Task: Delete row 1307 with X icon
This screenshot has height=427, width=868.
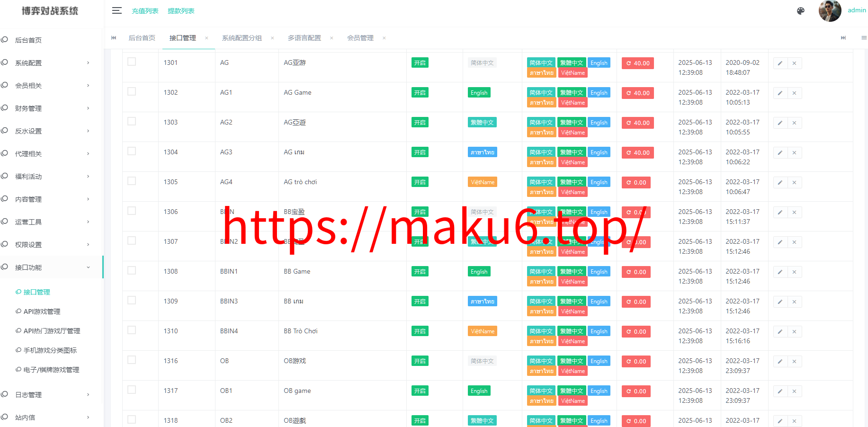Action: click(794, 242)
